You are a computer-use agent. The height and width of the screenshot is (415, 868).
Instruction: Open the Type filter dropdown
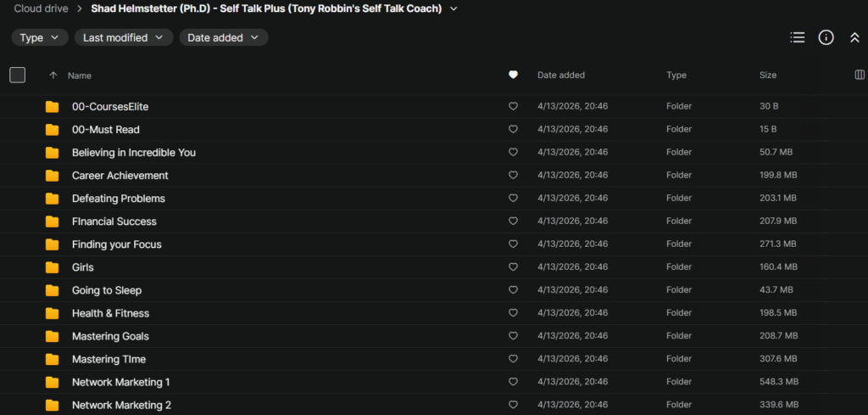point(40,37)
